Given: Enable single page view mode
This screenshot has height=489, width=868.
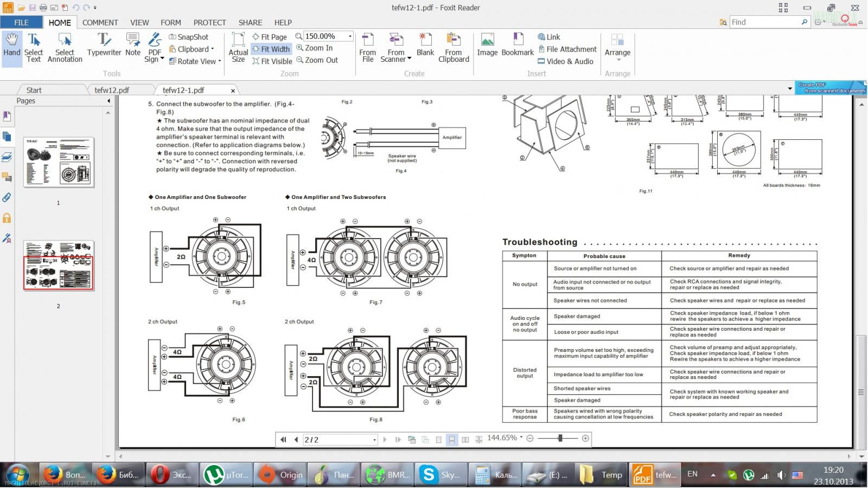Looking at the screenshot, I should pyautogui.click(x=439, y=440).
